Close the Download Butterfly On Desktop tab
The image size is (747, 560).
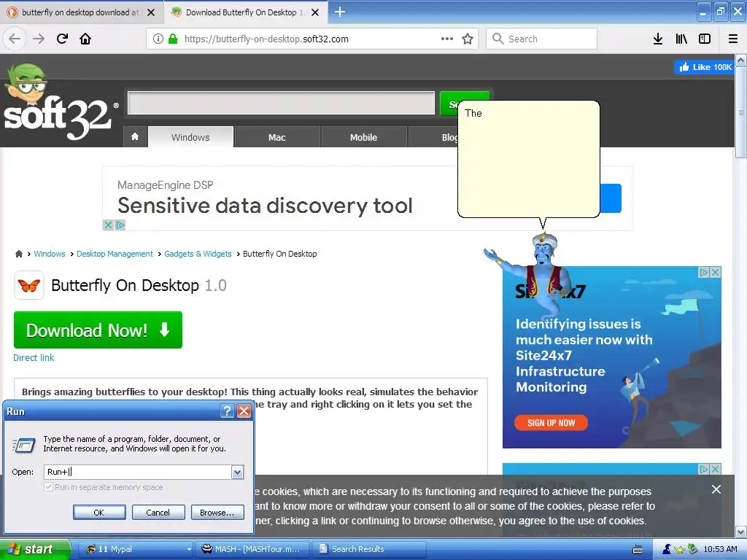click(315, 12)
